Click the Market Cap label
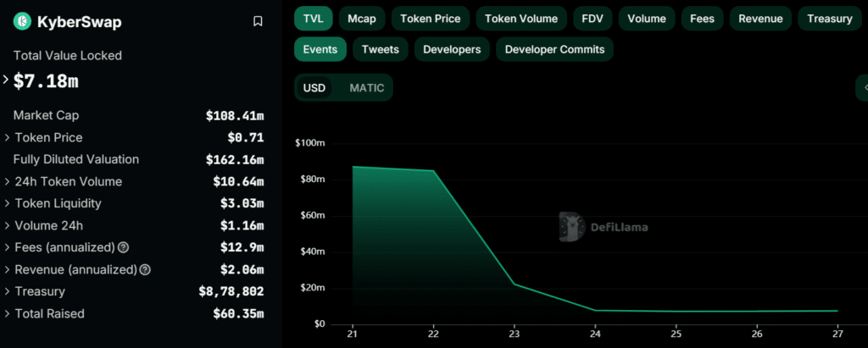 pyautogui.click(x=46, y=116)
